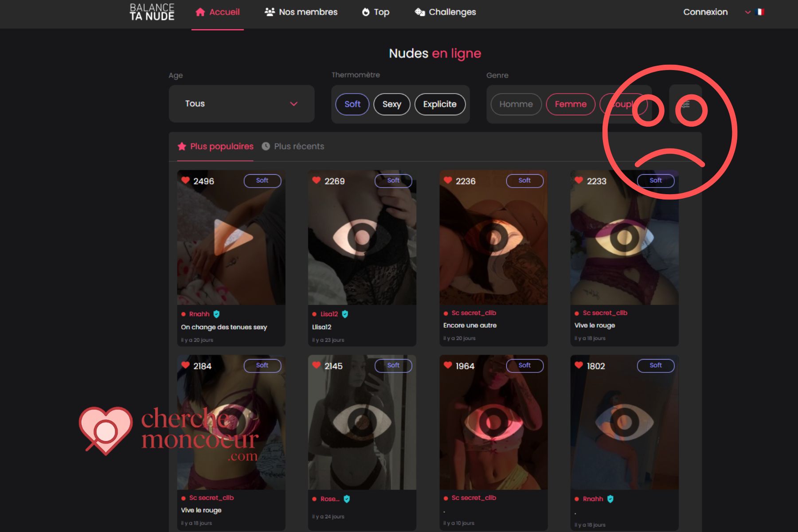Toggle the Sexy thermometer filter
798x532 pixels.
coord(391,104)
